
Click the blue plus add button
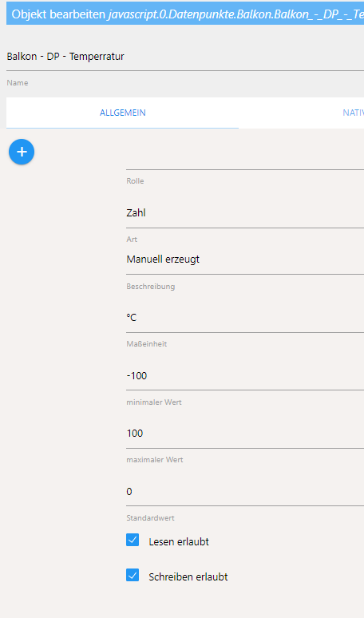(x=22, y=152)
